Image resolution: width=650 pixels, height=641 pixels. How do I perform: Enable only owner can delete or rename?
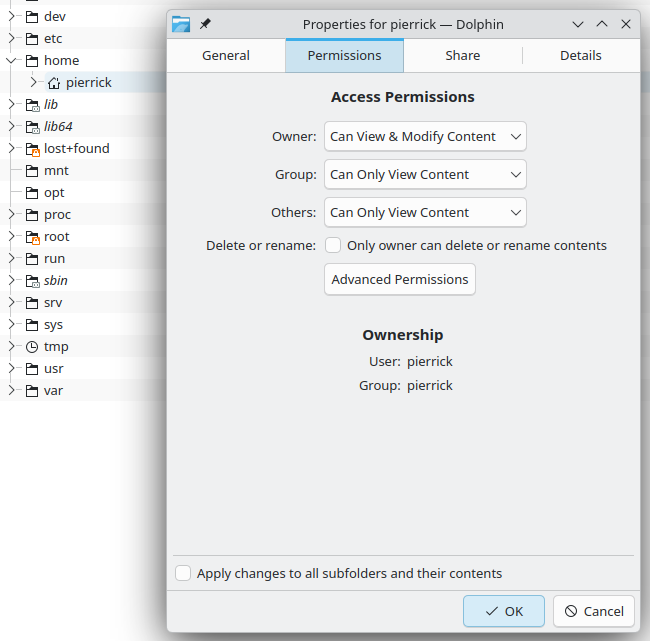(x=333, y=245)
